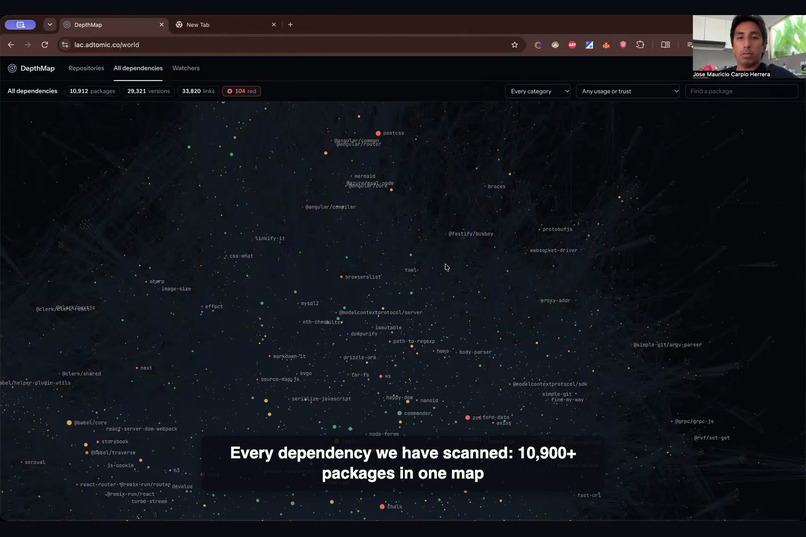Screen dimensions: 806x537
Task: Click the protobufjs node label
Action: pyautogui.click(x=557, y=229)
